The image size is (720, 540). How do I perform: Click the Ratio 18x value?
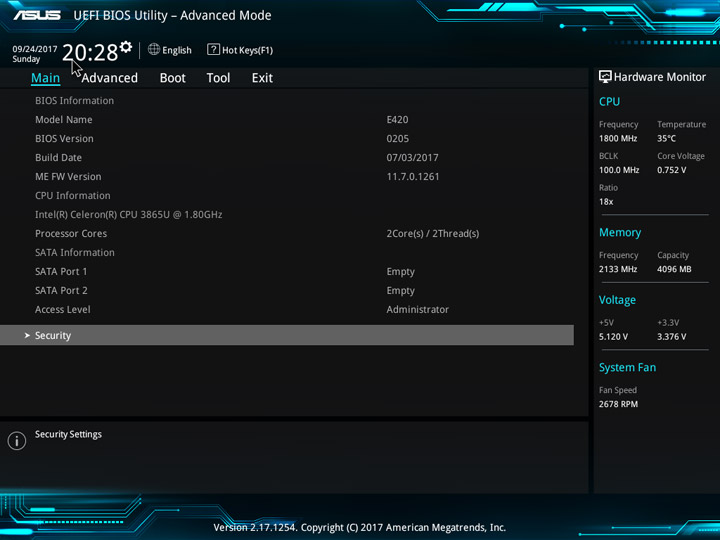(606, 202)
